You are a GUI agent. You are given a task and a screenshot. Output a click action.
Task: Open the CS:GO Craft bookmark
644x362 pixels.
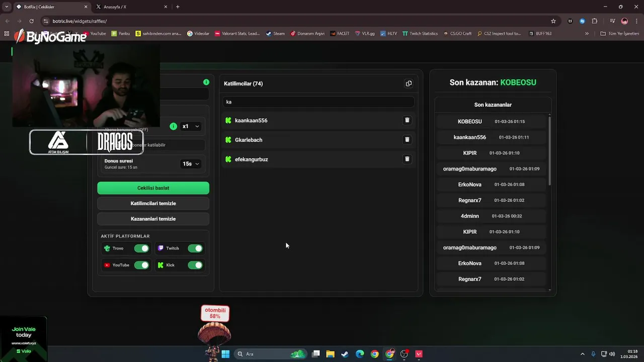pos(457,34)
